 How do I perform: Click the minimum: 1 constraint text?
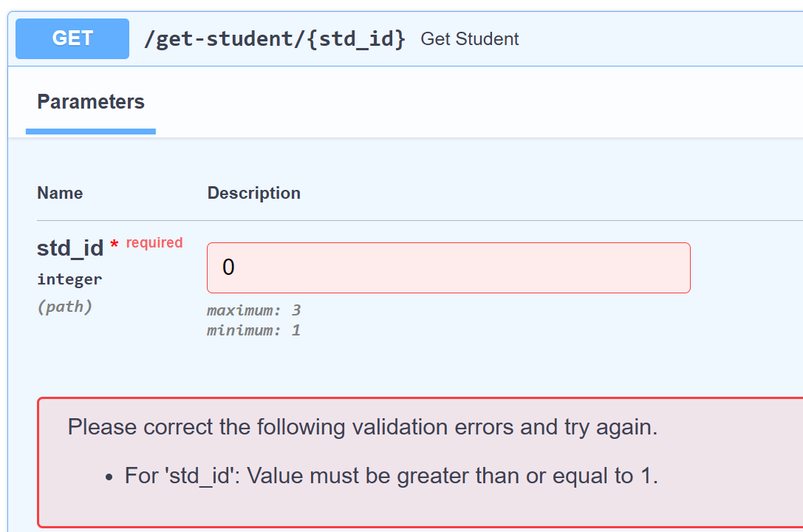[253, 330]
